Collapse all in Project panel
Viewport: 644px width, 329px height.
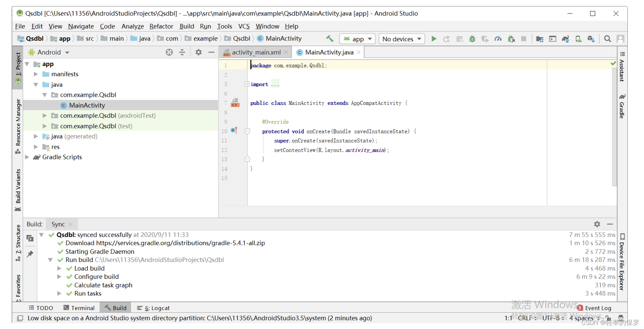pos(182,52)
